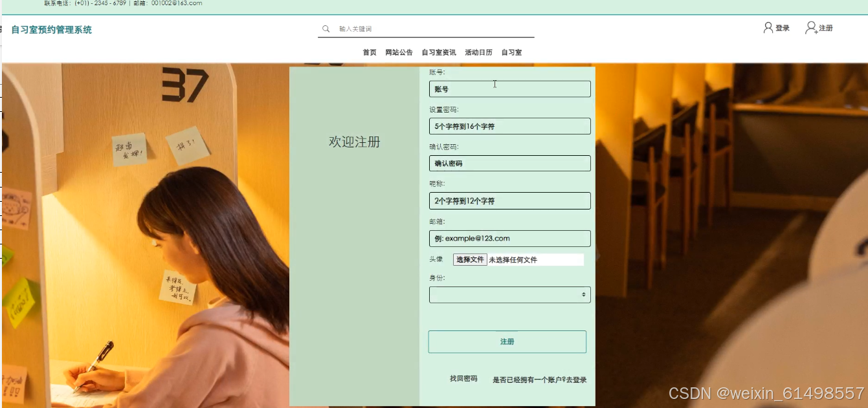Screen dimensions: 868x408
Task: Click the register user-plus icon
Action: [x=811, y=28]
